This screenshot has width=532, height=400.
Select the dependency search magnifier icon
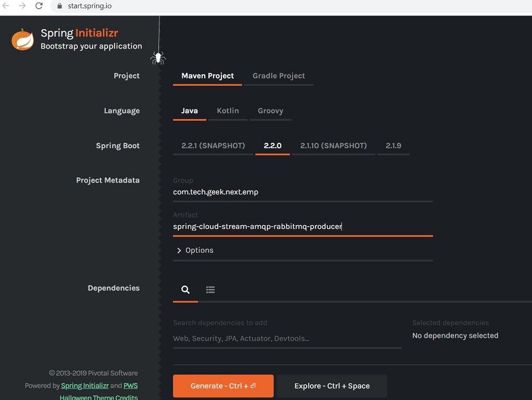point(185,290)
